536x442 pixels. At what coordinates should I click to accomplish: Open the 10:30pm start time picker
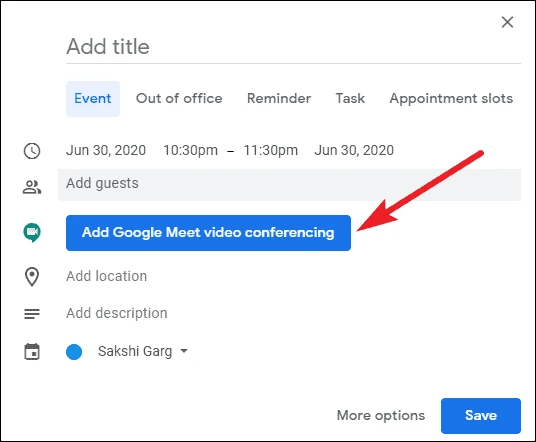click(x=190, y=150)
